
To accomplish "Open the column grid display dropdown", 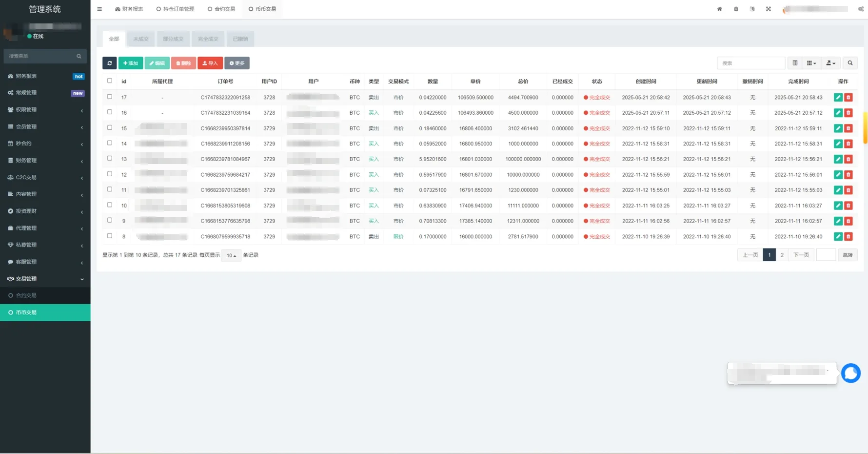I will tap(811, 63).
